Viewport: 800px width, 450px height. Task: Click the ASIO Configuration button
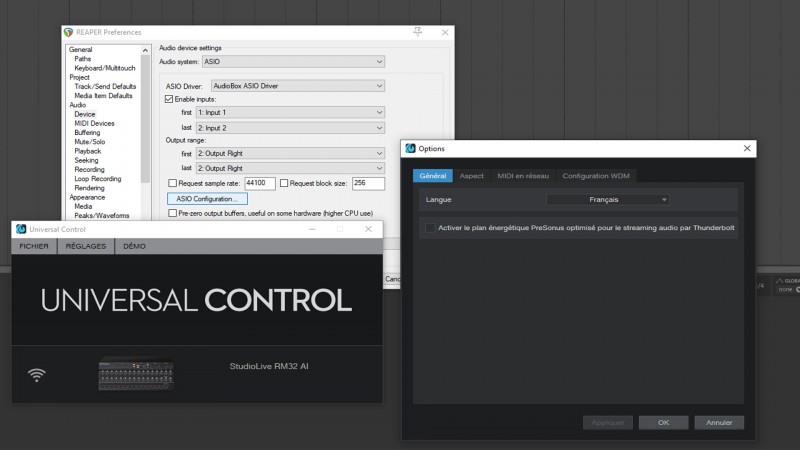[206, 199]
